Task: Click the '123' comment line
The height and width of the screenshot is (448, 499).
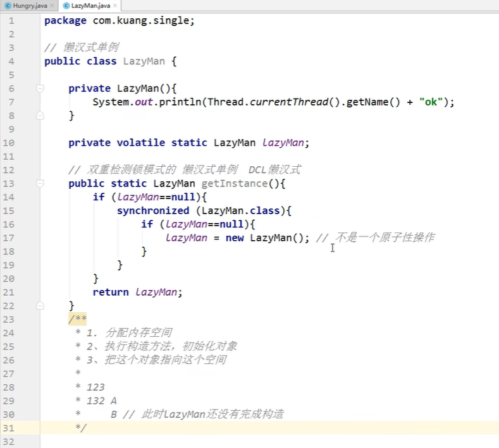Action: 95,387
